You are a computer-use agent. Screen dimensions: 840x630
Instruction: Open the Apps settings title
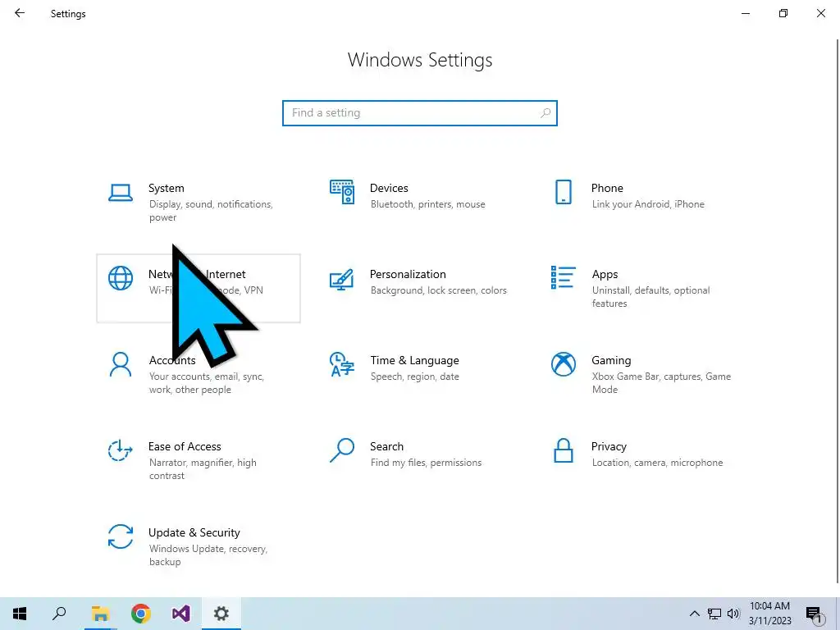[x=605, y=274]
